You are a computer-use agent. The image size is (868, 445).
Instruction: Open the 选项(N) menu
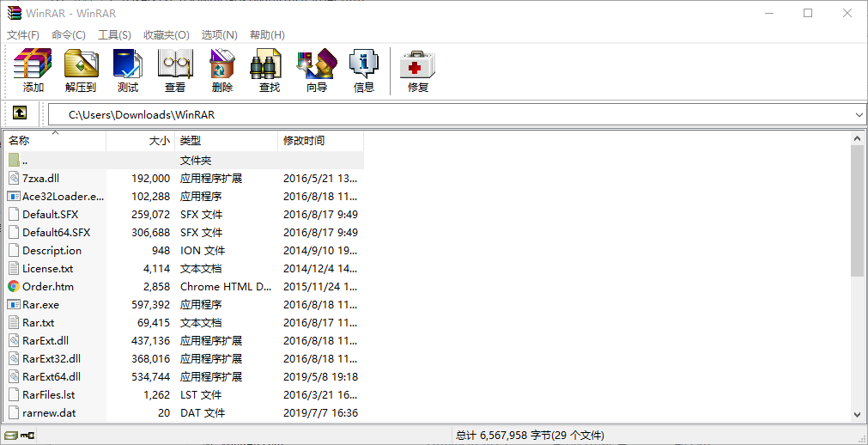pyautogui.click(x=220, y=35)
